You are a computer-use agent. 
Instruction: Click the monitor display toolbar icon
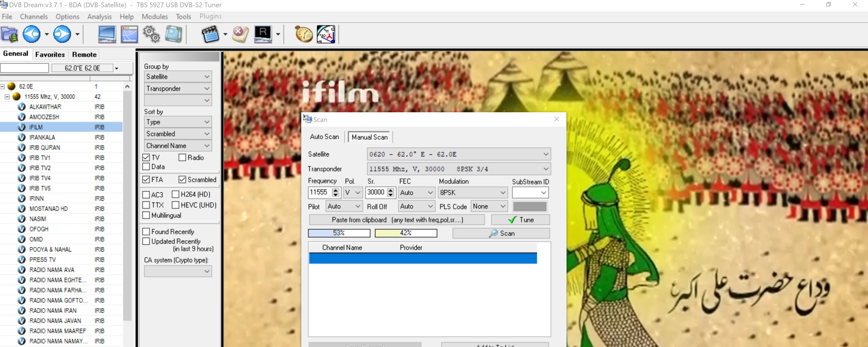click(x=107, y=34)
